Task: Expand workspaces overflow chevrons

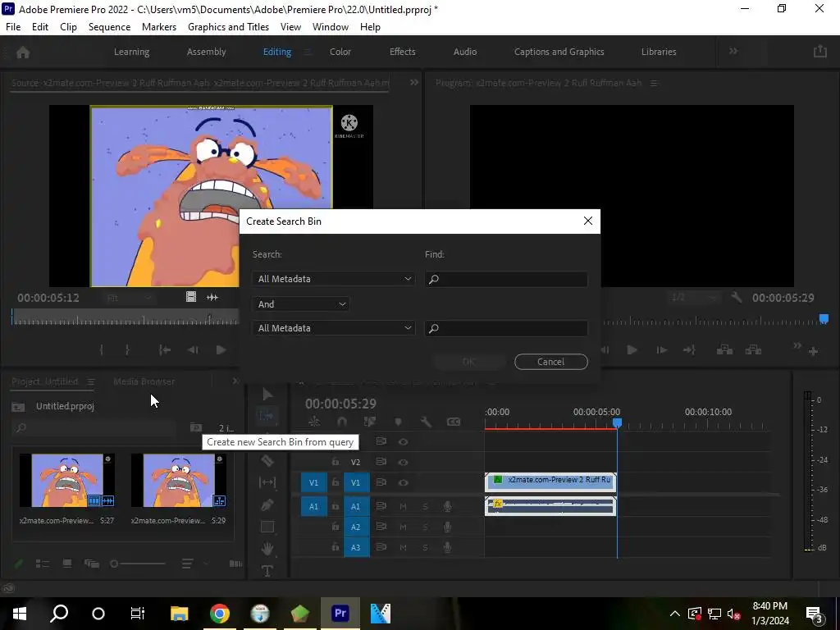Action: coord(733,52)
